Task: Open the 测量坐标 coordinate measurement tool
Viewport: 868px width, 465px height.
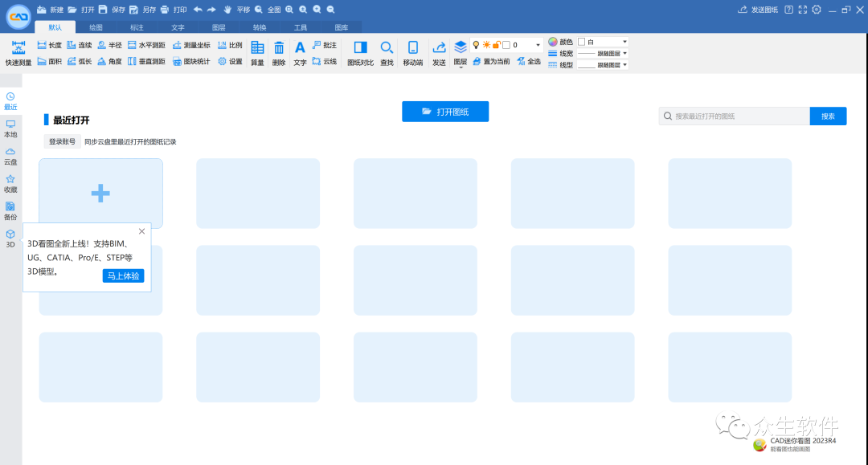Action: (x=191, y=45)
